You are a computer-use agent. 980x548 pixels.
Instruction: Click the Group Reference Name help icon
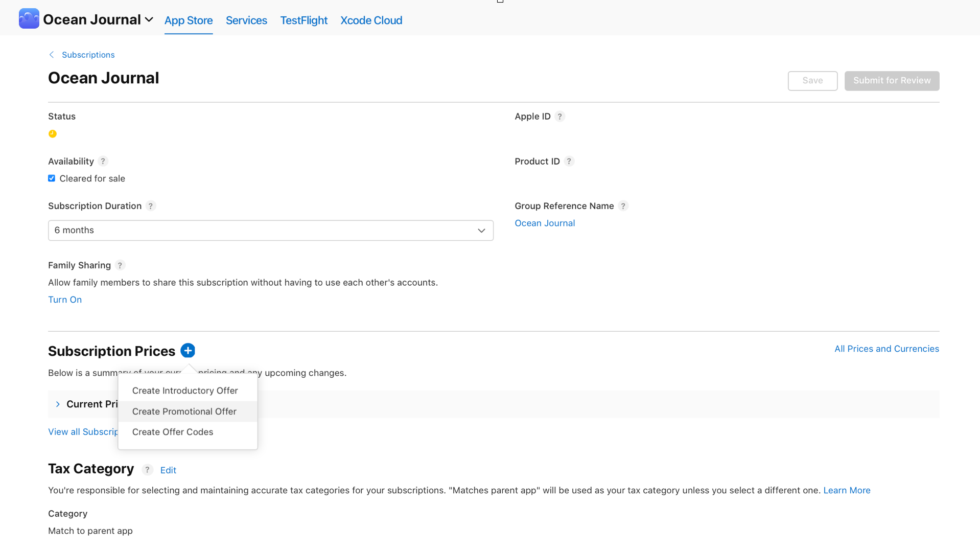click(x=623, y=206)
